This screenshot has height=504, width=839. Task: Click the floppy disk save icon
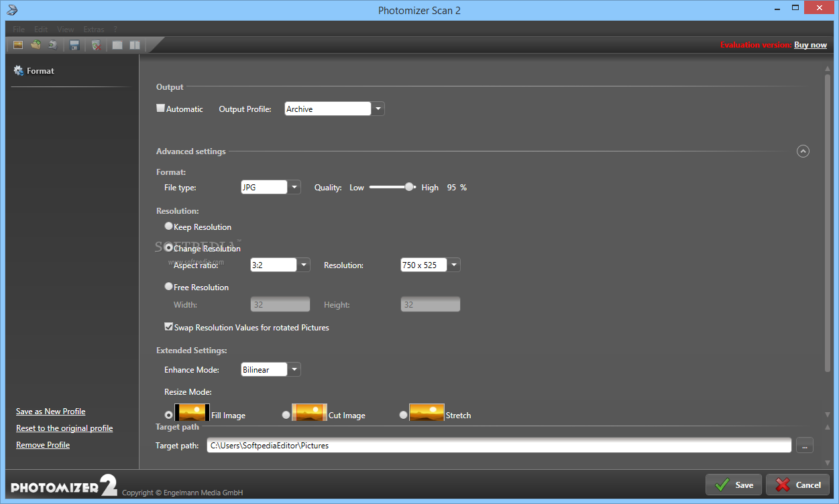[74, 45]
